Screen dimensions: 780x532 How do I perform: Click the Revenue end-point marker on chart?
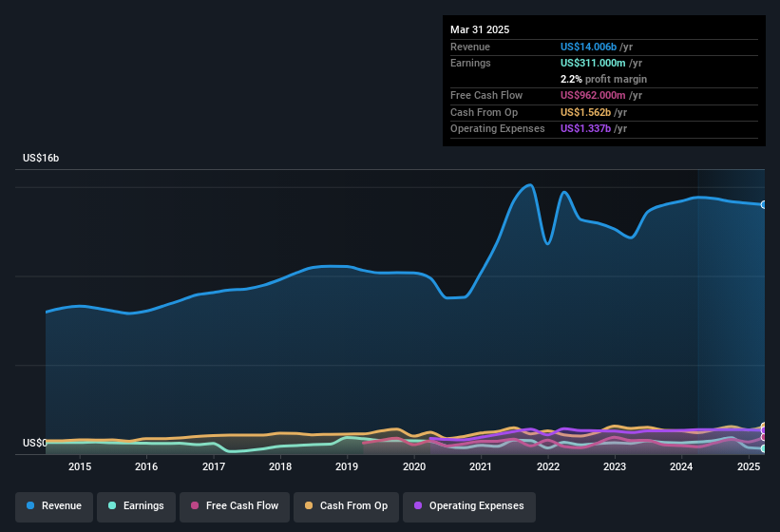[764, 205]
